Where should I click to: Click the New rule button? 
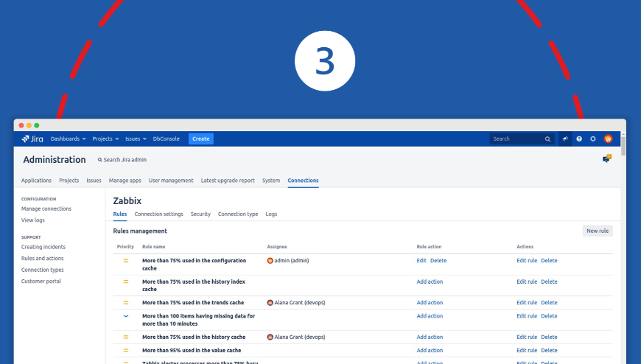point(597,231)
